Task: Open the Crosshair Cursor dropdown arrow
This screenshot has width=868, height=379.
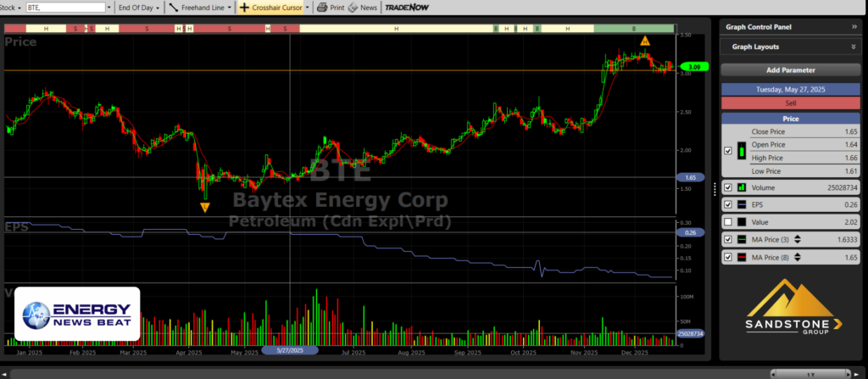Action: (307, 8)
